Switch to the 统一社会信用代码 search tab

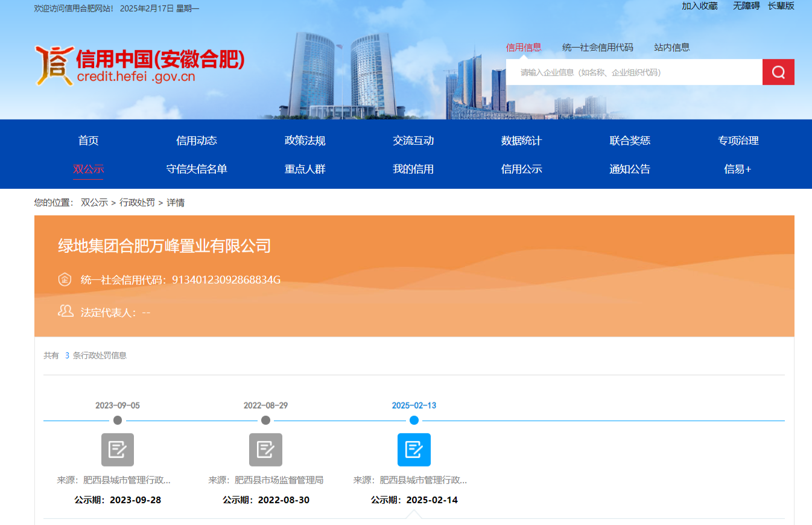(x=597, y=47)
